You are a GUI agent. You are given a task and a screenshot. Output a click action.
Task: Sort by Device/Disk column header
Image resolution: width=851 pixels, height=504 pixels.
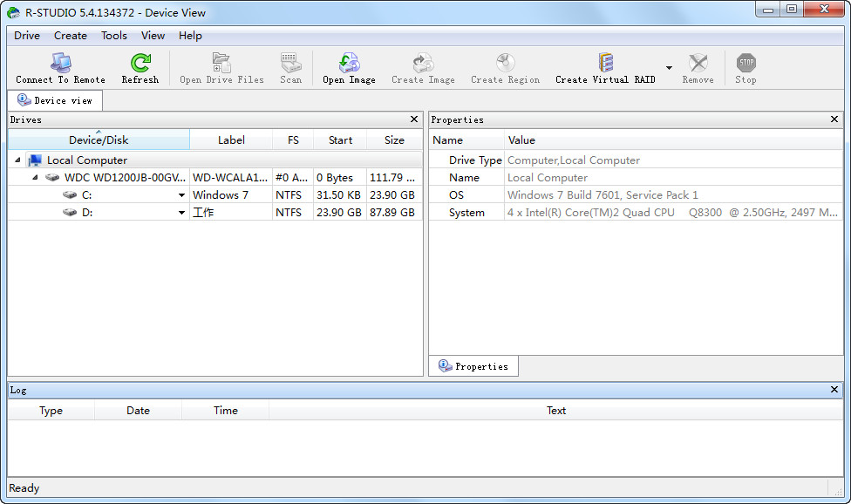[x=99, y=140]
